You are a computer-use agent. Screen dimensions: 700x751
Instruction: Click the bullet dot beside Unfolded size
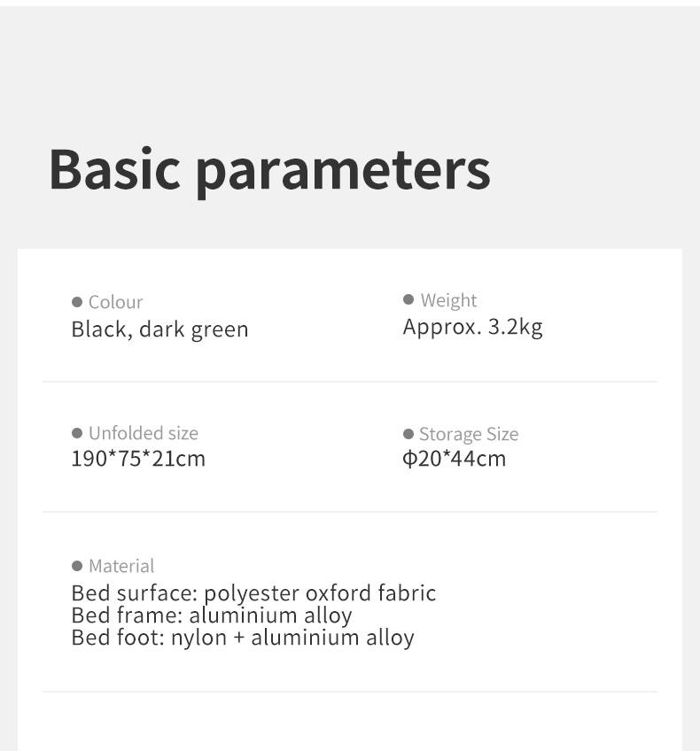pyautogui.click(x=77, y=433)
